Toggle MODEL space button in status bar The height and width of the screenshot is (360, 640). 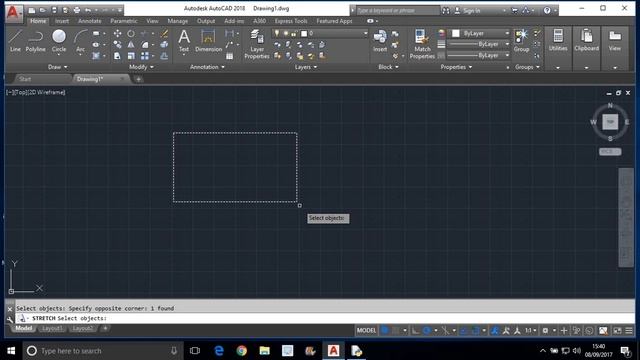[366, 331]
